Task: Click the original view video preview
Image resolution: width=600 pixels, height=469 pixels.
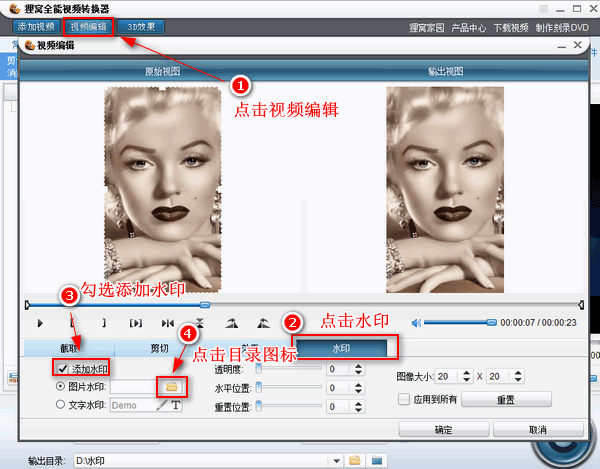Action: [x=163, y=190]
